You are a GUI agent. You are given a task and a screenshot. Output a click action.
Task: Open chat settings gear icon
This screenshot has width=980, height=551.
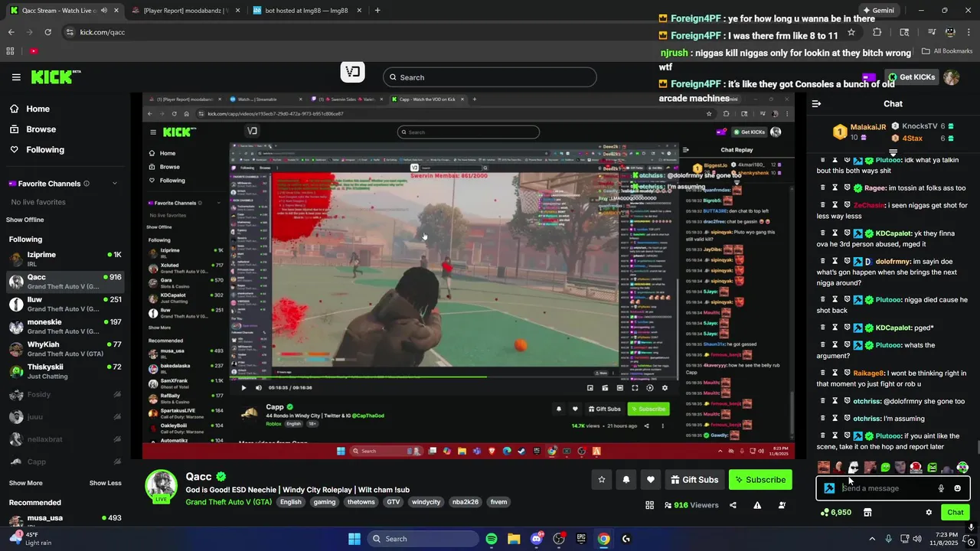(x=929, y=512)
